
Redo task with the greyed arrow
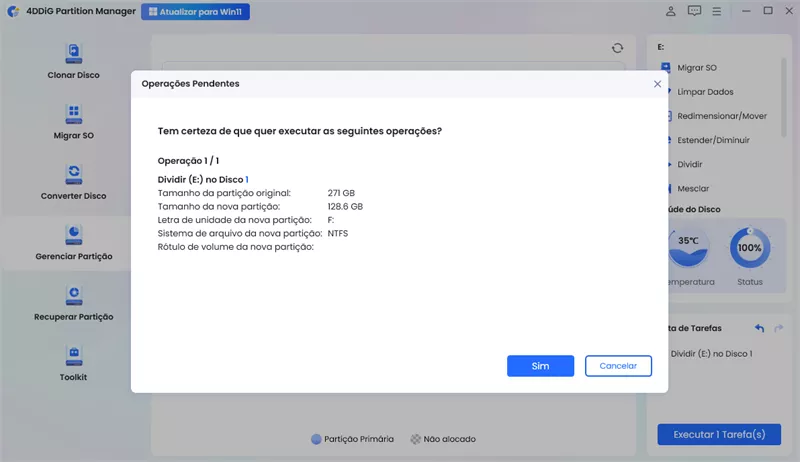(778, 328)
